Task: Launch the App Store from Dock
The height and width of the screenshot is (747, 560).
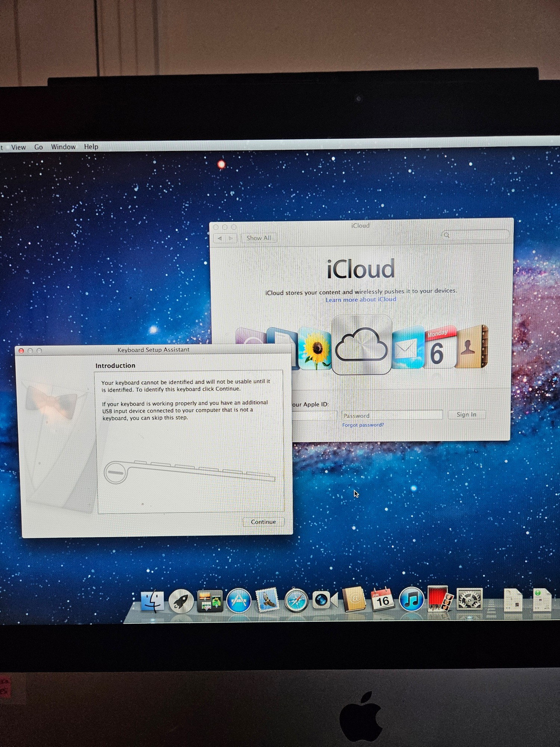Action: 239,601
